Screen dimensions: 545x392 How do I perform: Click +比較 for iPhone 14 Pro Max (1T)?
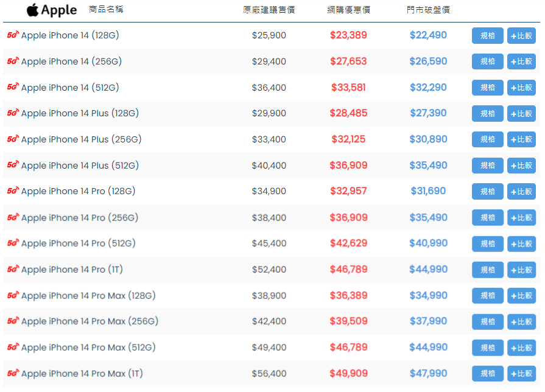521,374
